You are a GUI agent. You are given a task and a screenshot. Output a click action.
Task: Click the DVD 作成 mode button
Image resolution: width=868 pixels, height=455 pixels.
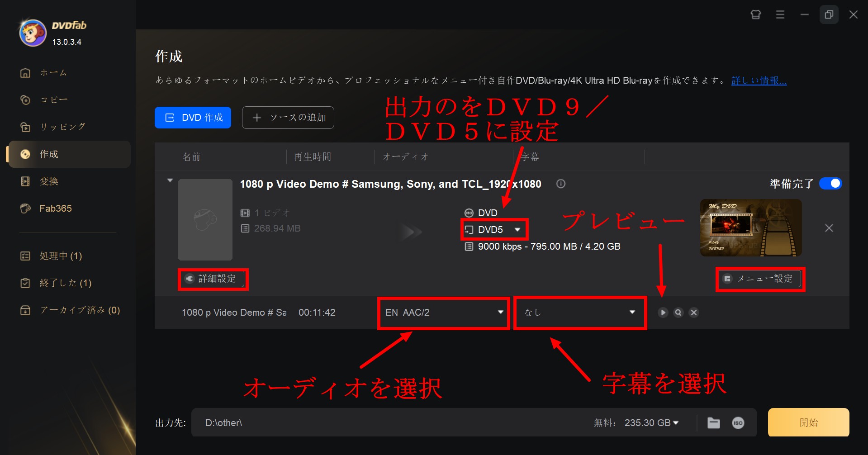[x=193, y=118]
